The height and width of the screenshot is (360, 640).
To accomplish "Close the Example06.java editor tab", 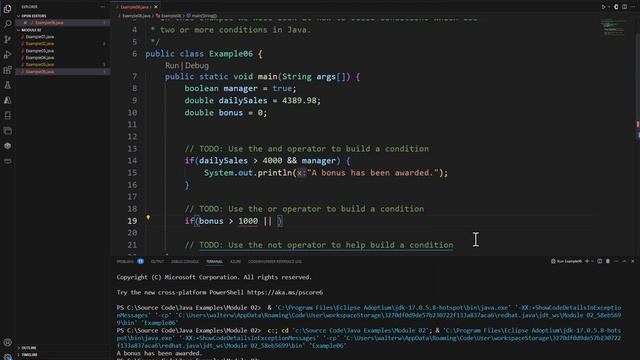I will tap(156, 7).
